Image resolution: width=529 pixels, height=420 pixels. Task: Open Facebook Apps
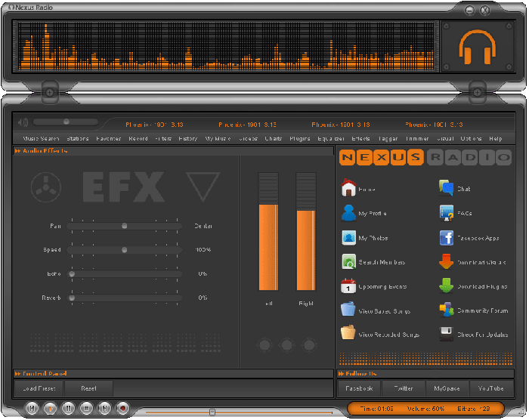click(x=446, y=238)
